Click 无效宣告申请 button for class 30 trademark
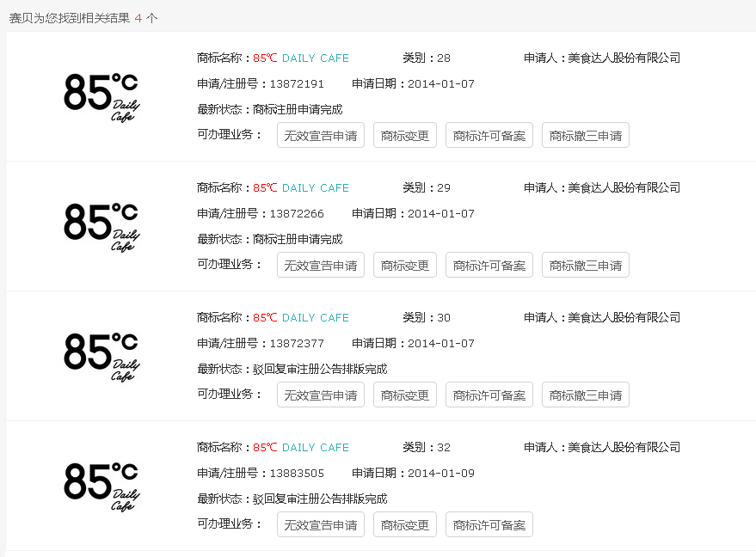756x557 pixels. [x=321, y=395]
